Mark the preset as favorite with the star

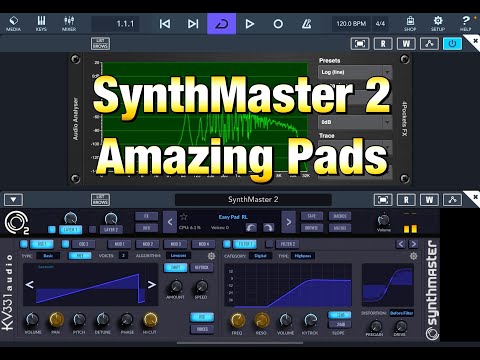coord(183,217)
